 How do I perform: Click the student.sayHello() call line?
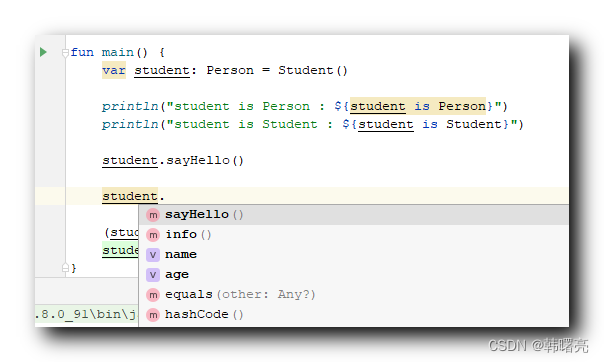(x=173, y=160)
